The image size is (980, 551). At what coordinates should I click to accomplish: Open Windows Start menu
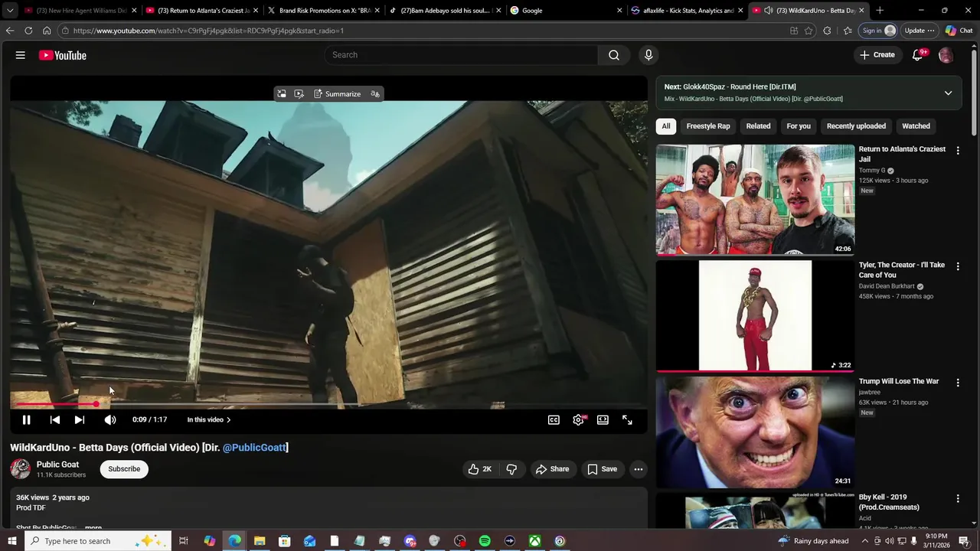tap(11, 541)
